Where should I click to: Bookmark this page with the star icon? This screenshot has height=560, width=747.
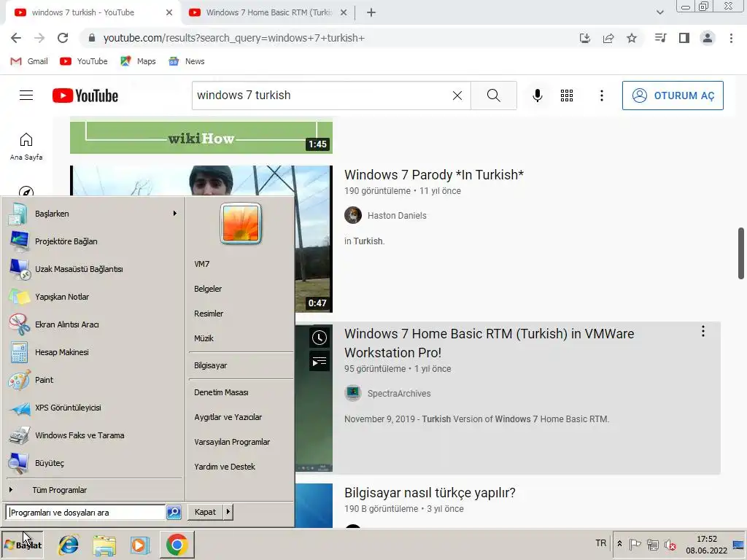632,38
